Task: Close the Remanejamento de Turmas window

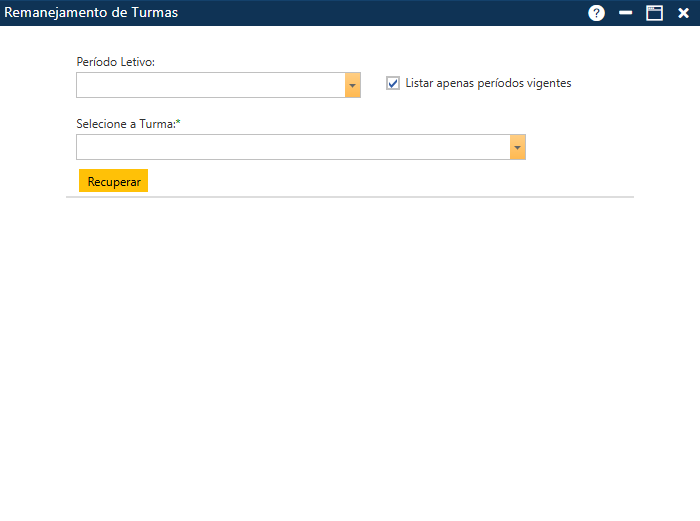Action: [x=684, y=13]
